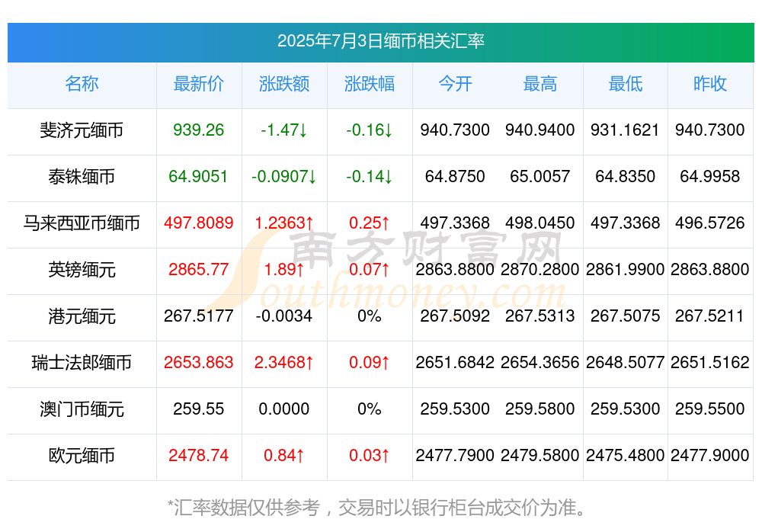Click the latest price 497.8089
Image resolution: width=762 pixels, height=532 pixels.
[199, 223]
